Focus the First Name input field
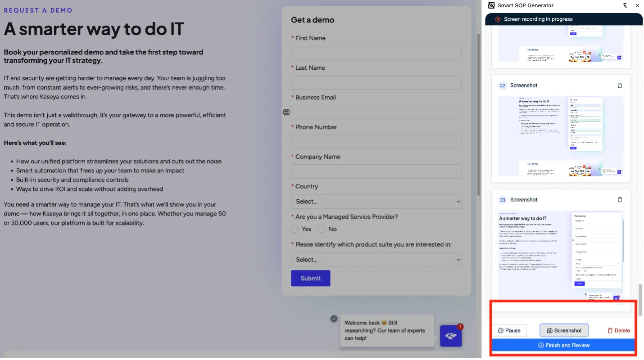This screenshot has width=644, height=360. pyautogui.click(x=376, y=53)
